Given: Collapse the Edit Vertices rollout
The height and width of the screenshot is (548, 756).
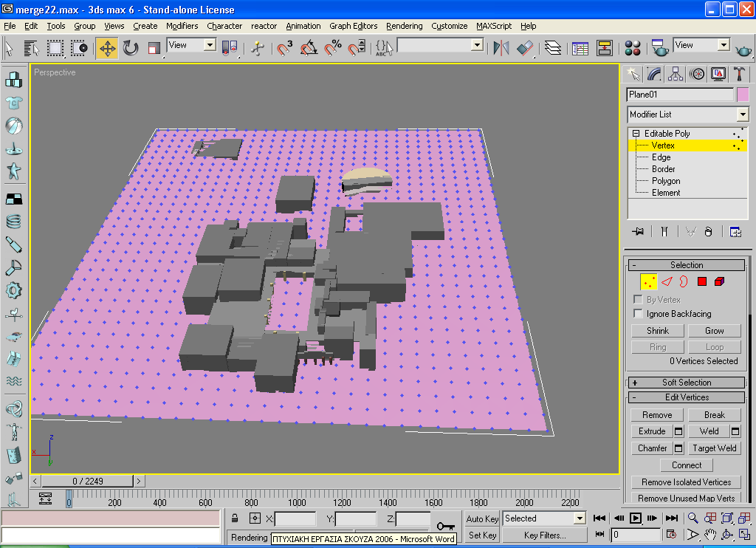Looking at the screenshot, I should coord(687,397).
